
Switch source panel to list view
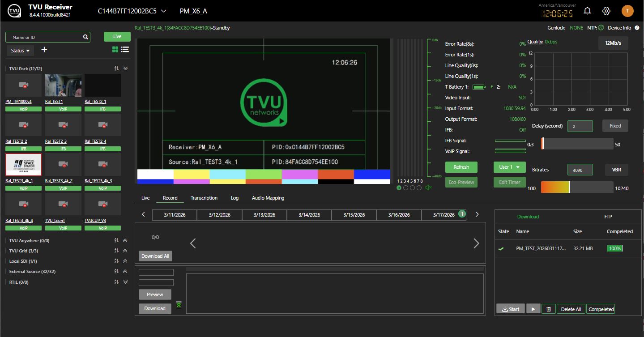pyautogui.click(x=125, y=50)
